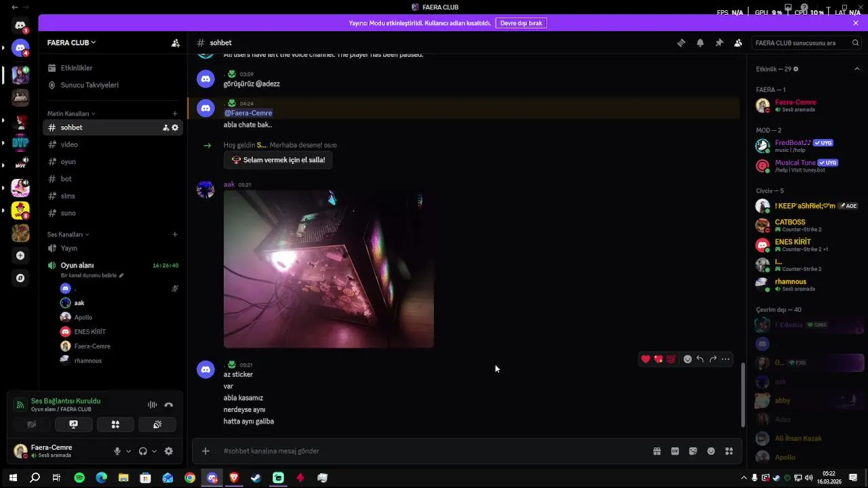Screen dimensions: 868x488
Task: React with the red heart emoji
Action: tap(646, 359)
